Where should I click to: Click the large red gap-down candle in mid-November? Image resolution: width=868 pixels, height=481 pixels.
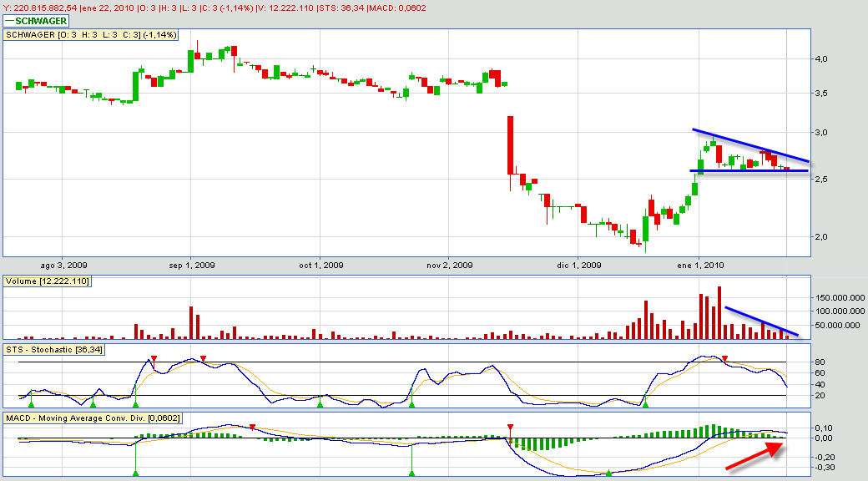click(509, 144)
